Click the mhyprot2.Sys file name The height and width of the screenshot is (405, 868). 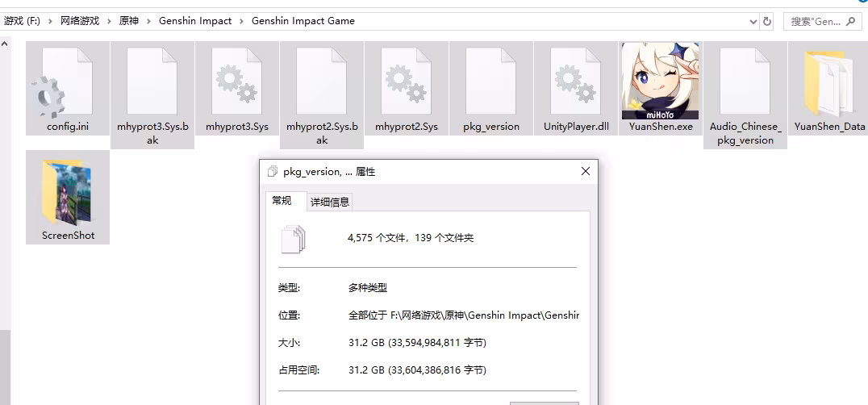click(407, 127)
